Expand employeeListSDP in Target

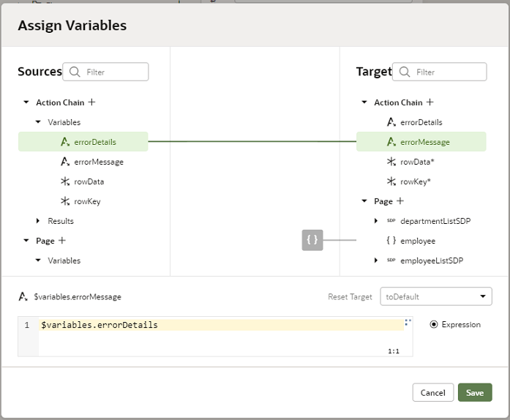coord(376,260)
